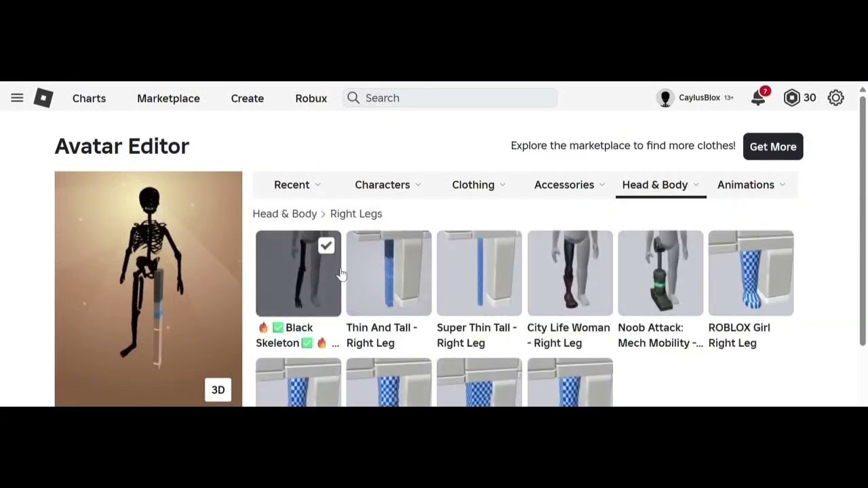The height and width of the screenshot is (488, 868).
Task: Click the Noob Attack: Mech Mobility item name
Action: (x=660, y=335)
